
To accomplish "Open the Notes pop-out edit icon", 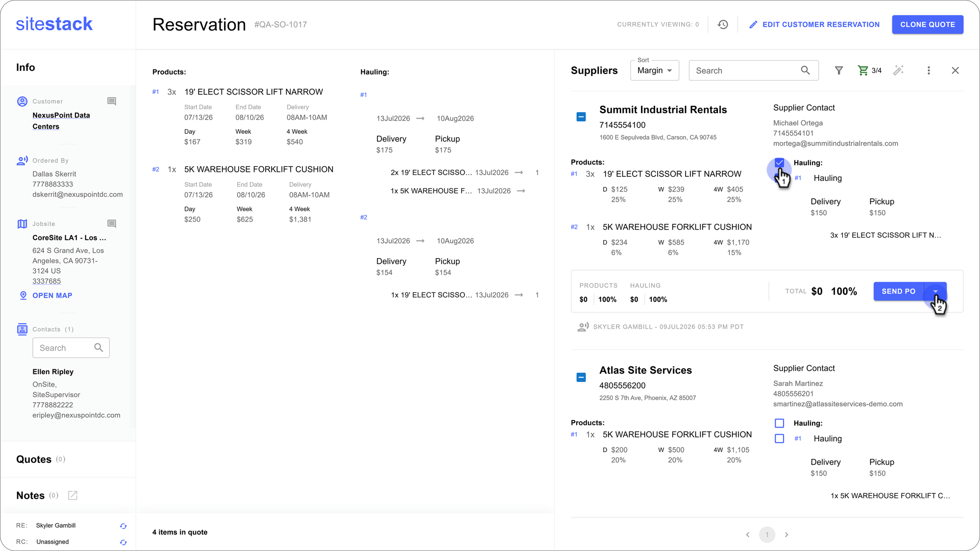I will coord(73,495).
